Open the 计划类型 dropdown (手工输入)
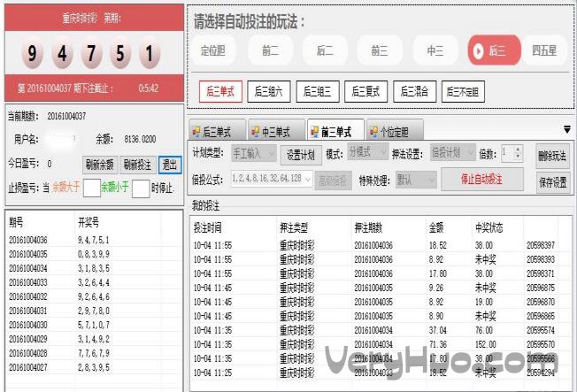577x392 pixels. [x=254, y=153]
